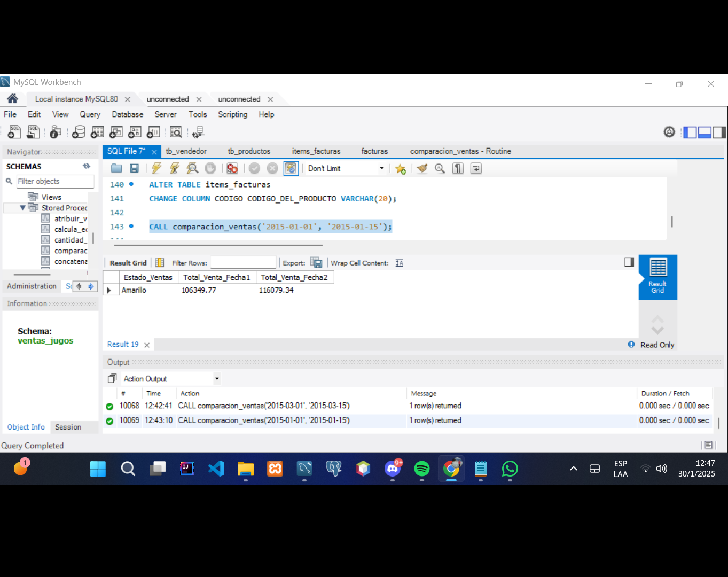Select the Administration navigator tab

(x=32, y=286)
